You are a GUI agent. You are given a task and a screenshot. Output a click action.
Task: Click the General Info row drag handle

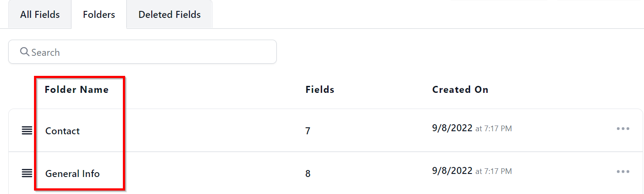coord(27,173)
